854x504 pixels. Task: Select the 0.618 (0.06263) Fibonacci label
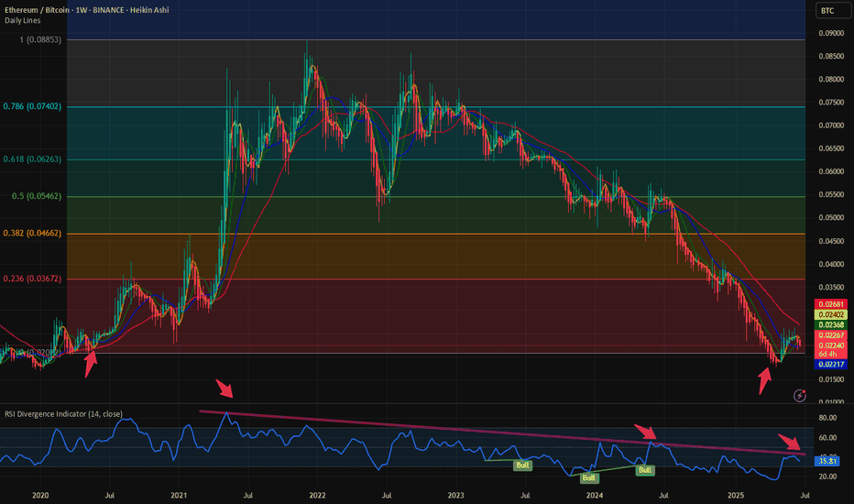[32, 159]
